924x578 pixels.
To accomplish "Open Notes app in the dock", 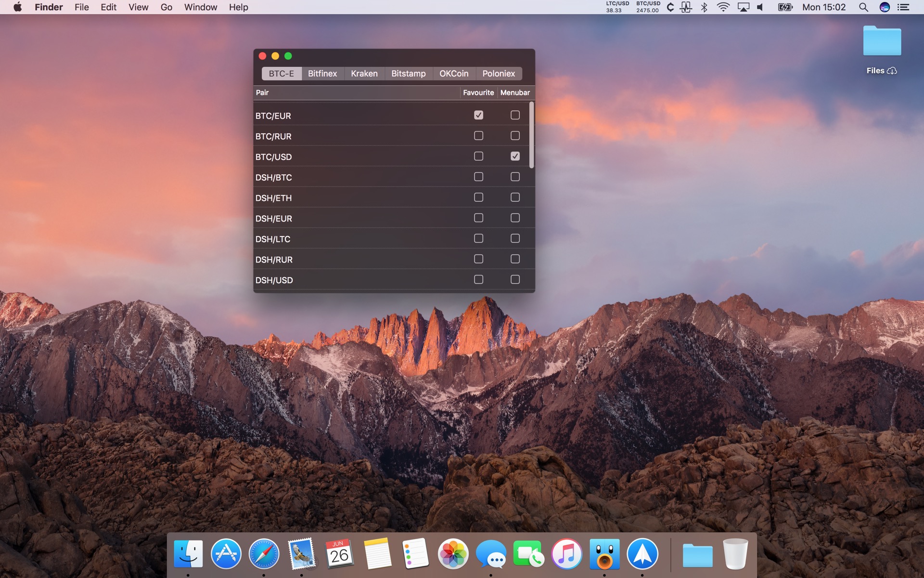I will click(377, 554).
